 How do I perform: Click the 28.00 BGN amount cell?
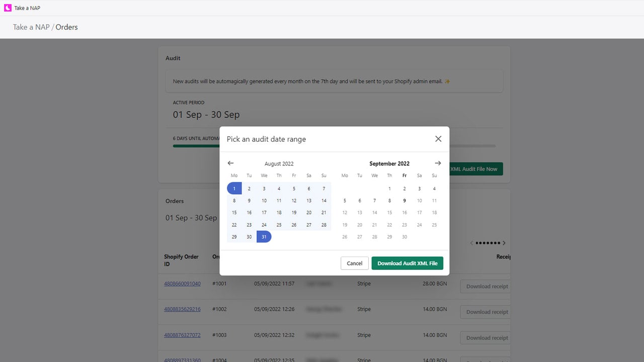click(x=435, y=284)
